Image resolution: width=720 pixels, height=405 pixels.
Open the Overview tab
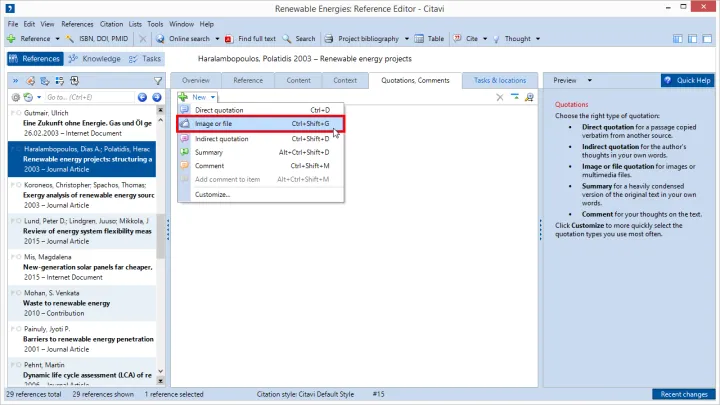click(x=196, y=80)
